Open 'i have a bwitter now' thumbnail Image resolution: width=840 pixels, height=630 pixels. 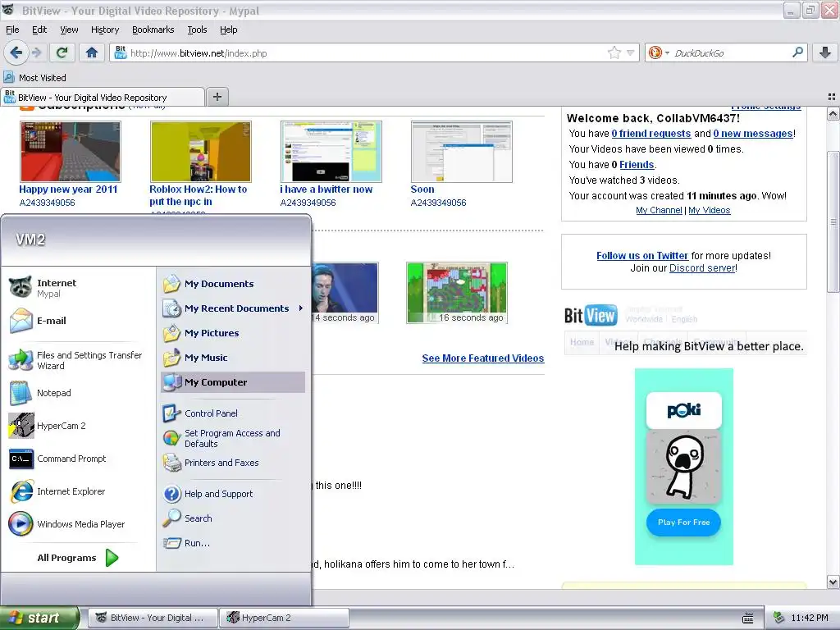click(331, 152)
